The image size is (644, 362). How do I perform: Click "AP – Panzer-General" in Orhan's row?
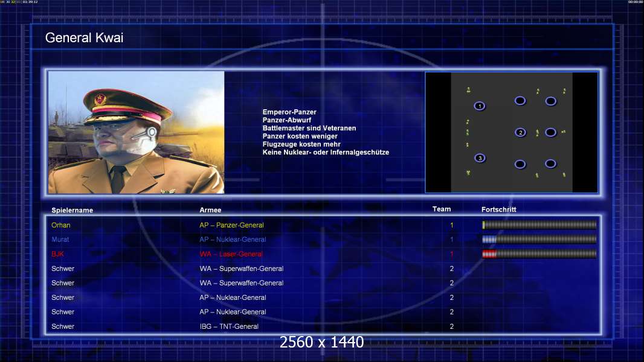click(x=231, y=225)
